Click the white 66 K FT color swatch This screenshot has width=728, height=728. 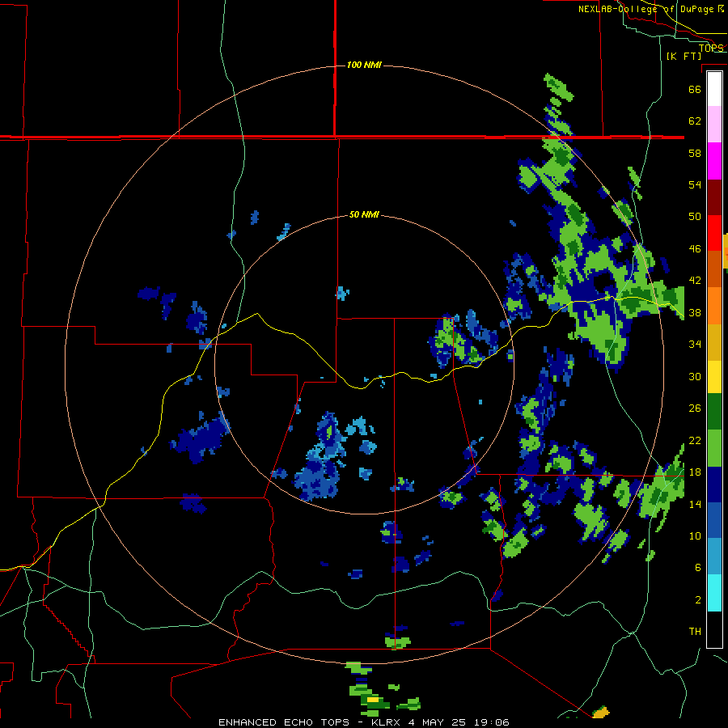[x=714, y=89]
